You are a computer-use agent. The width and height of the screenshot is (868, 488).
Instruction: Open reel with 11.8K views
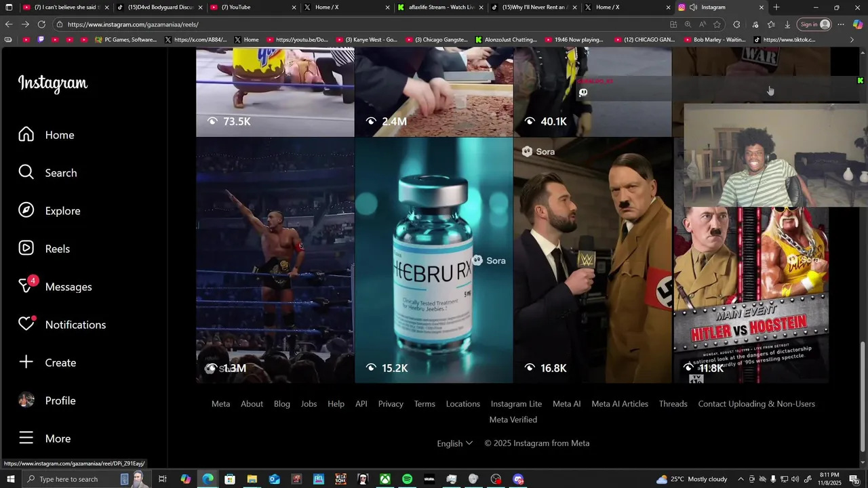[x=751, y=295]
